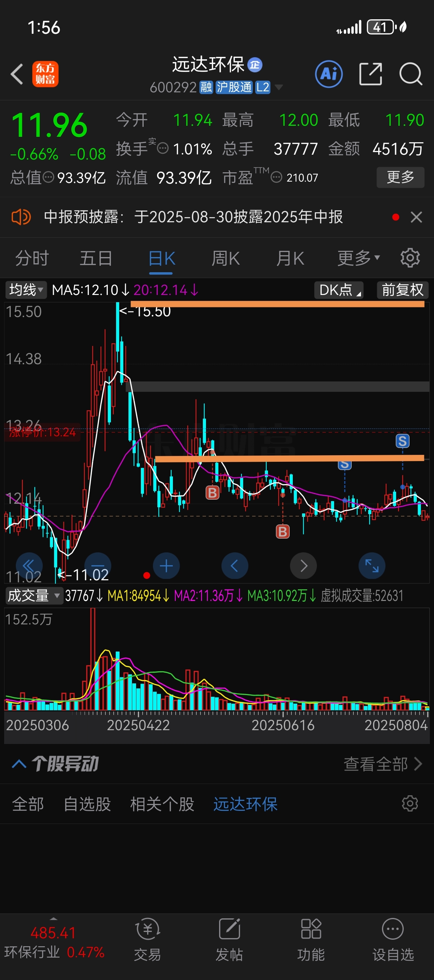This screenshot has width=434, height=980.
Task: Open 均线 indicator dropdown
Action: [26, 290]
